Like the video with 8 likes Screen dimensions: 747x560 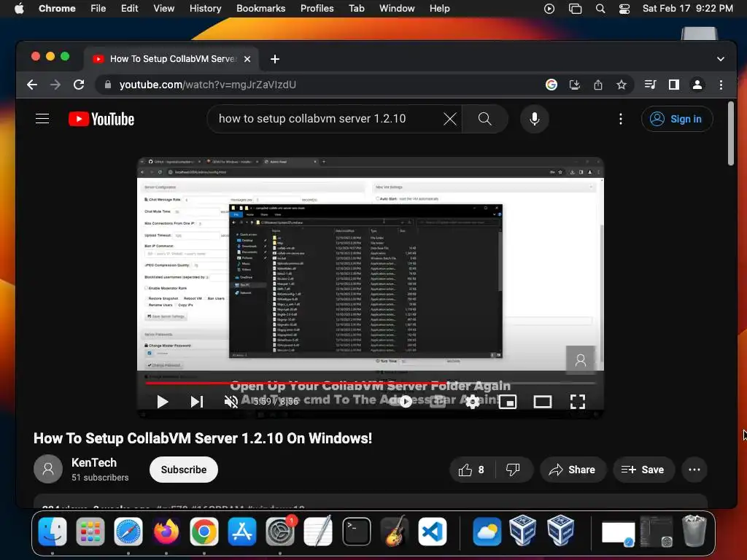click(x=472, y=470)
